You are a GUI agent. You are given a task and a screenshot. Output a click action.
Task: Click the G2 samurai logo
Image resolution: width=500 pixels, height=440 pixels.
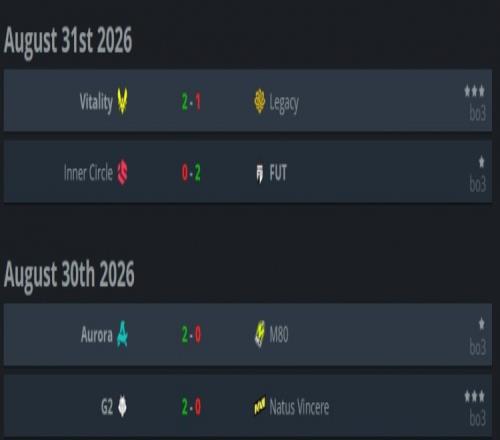(122, 406)
